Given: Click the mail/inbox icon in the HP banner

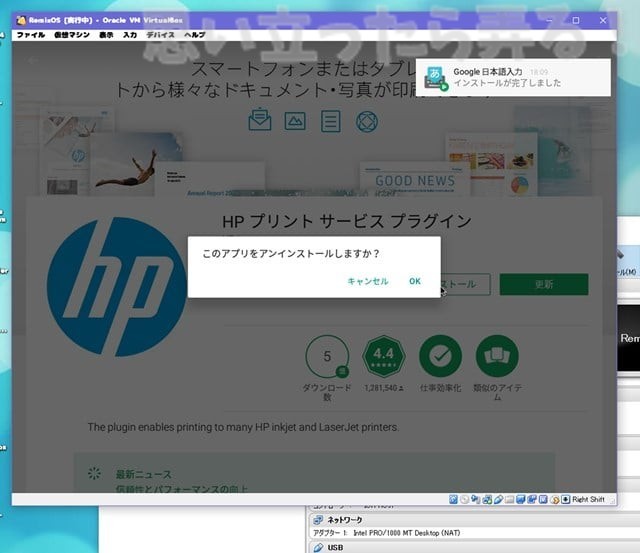Looking at the screenshot, I should [x=260, y=120].
